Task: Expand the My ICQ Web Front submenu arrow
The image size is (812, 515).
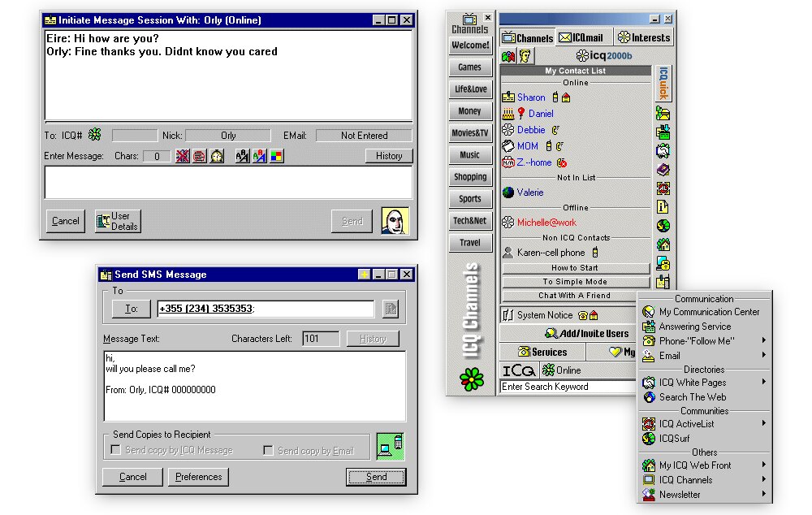Action: (764, 465)
